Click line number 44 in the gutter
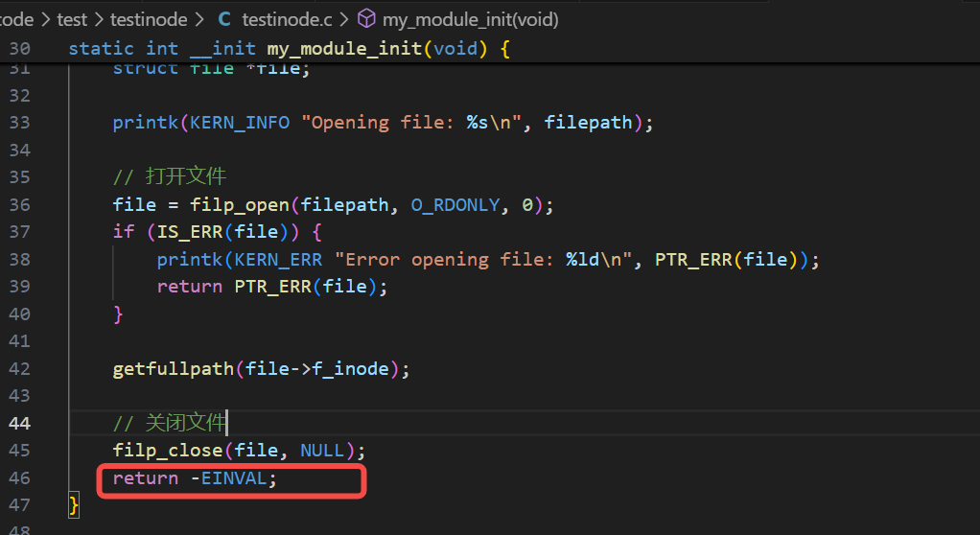The height and width of the screenshot is (535, 980). (x=19, y=423)
